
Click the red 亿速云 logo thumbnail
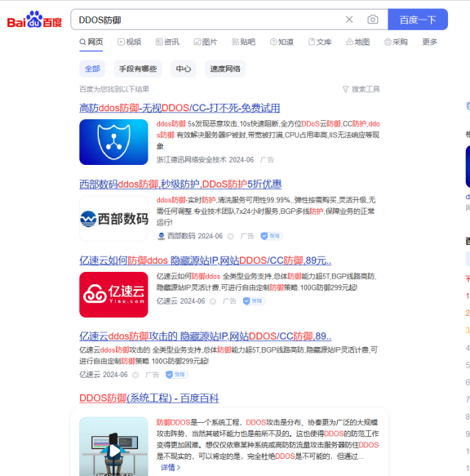click(x=113, y=295)
